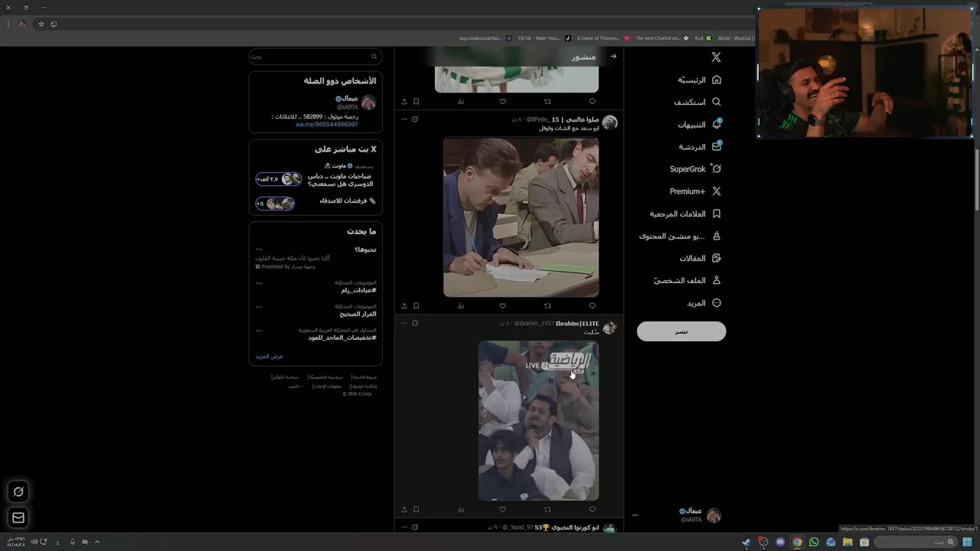Open Grok icon on Ibrahim ELITE post
980x551 pixels.
click(415, 323)
